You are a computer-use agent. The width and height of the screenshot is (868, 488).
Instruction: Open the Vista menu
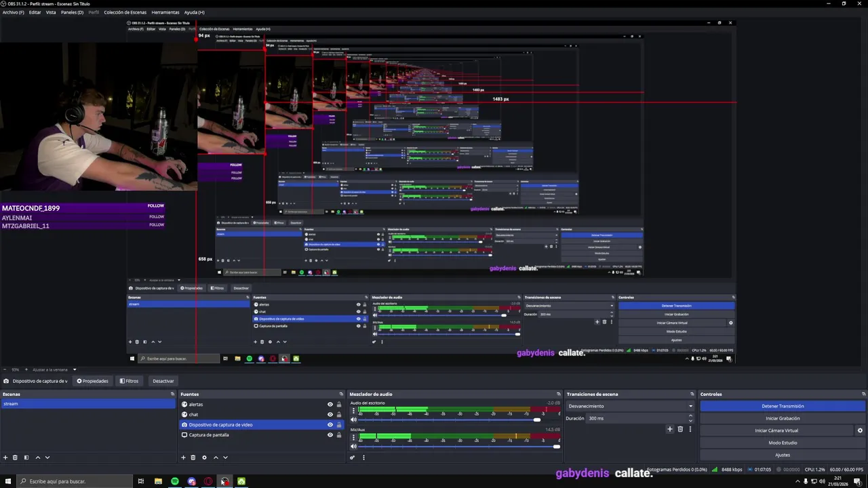pyautogui.click(x=51, y=12)
